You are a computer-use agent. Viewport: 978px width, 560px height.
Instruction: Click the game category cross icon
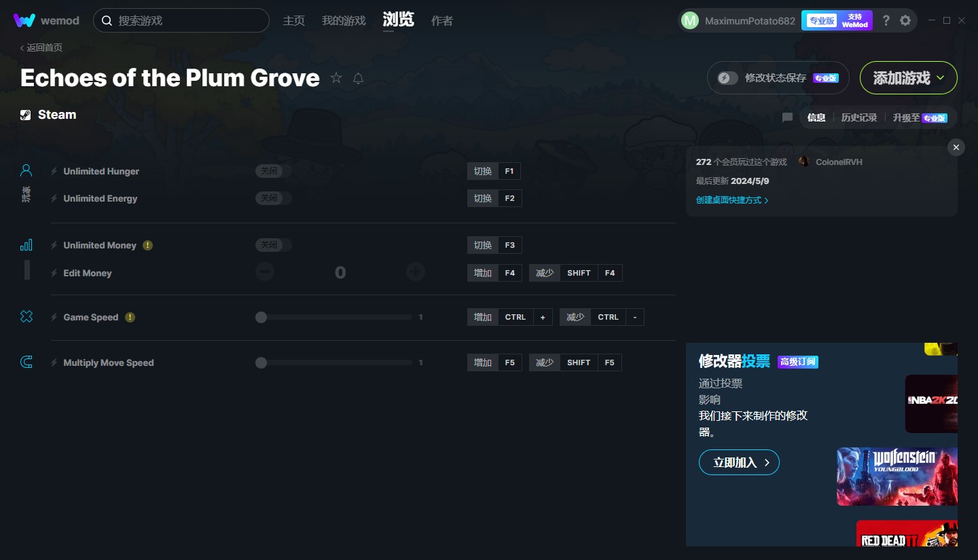click(26, 316)
